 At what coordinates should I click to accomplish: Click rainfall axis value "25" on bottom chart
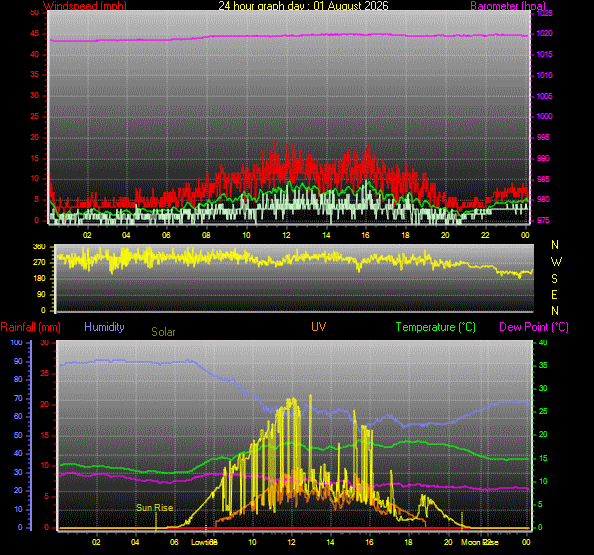point(45,373)
